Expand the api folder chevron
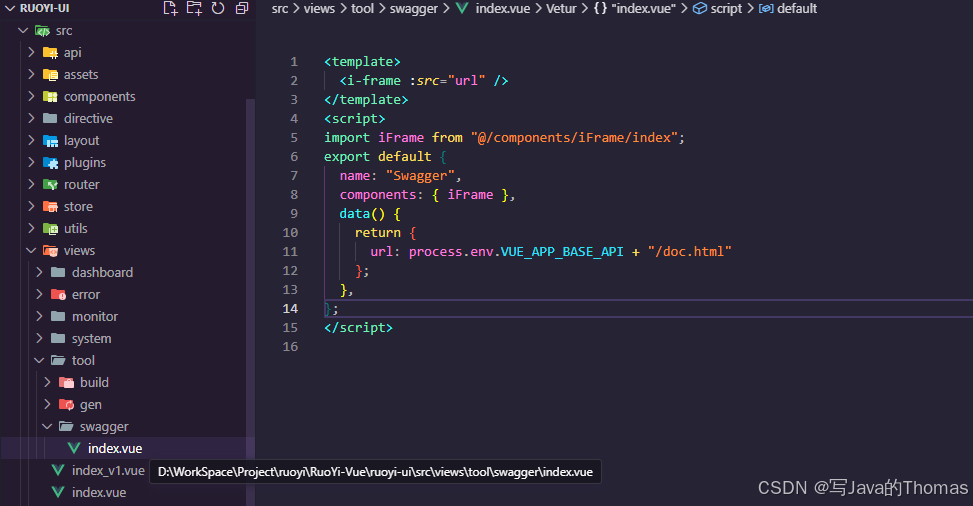Image resolution: width=973 pixels, height=506 pixels. click(x=31, y=53)
